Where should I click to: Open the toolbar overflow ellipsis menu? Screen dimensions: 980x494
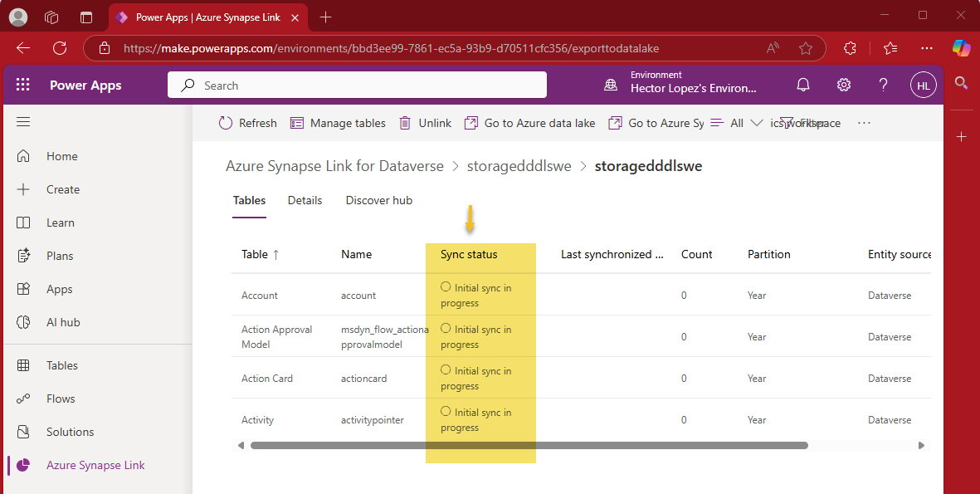coord(864,122)
